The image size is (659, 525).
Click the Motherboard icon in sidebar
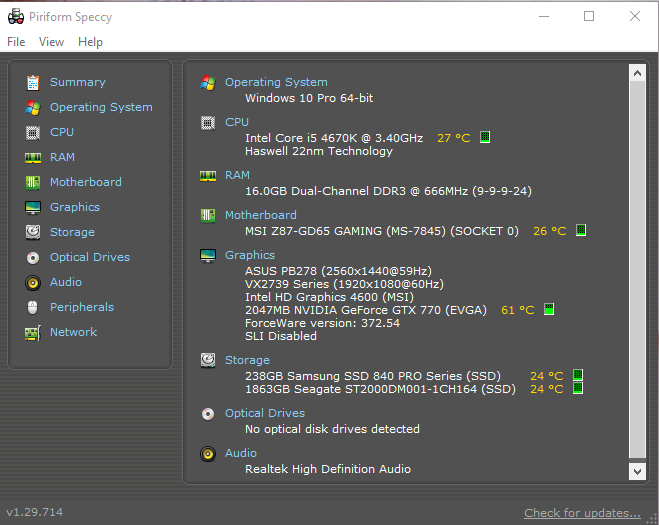(x=33, y=182)
